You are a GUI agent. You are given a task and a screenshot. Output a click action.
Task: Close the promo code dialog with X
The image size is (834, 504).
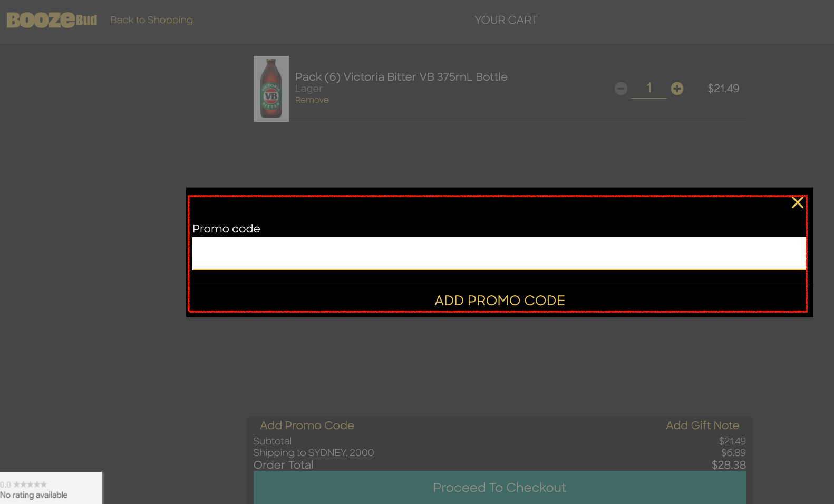coord(797,202)
